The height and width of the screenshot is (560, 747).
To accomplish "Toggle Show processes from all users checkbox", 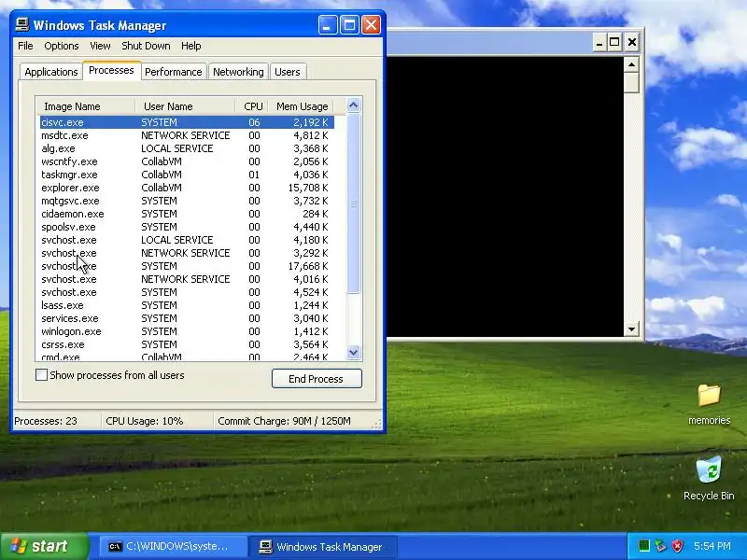I will click(x=41, y=375).
